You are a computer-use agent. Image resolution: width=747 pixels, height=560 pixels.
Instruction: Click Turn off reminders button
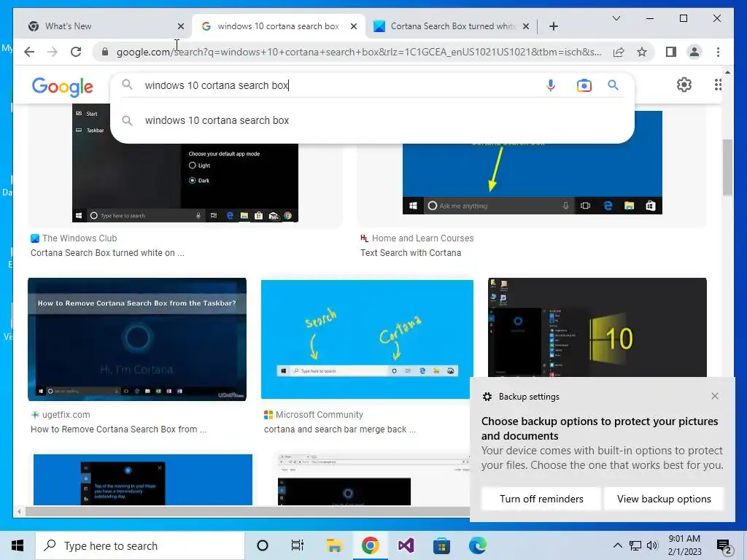(x=541, y=499)
